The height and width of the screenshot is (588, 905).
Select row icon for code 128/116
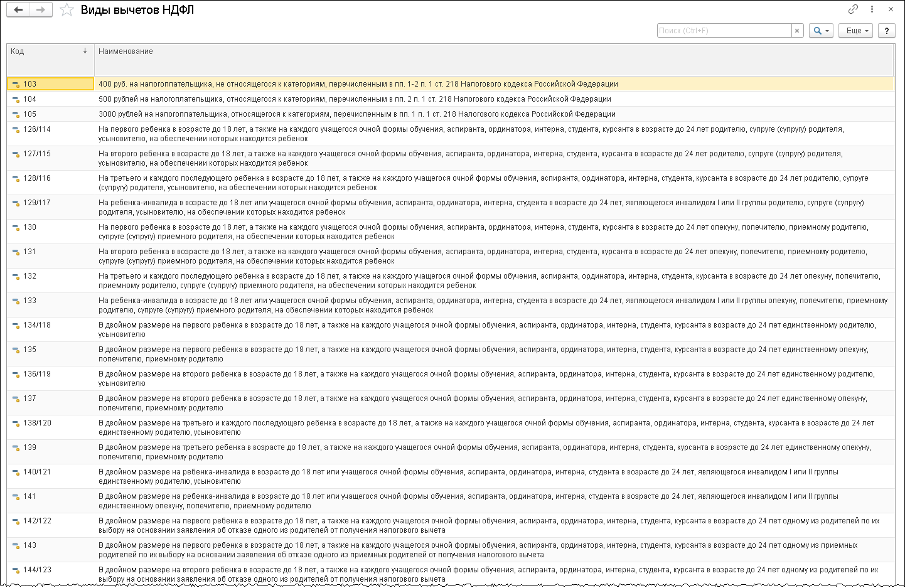pyautogui.click(x=16, y=178)
